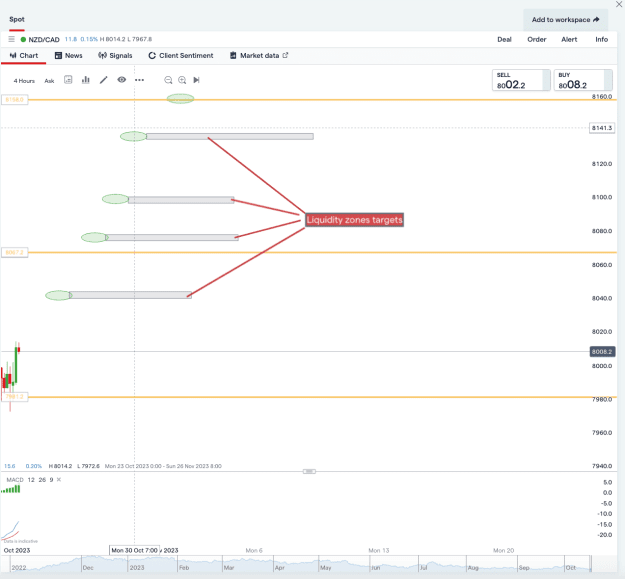Open the Ask price type dropdown
Image resolution: width=625 pixels, height=579 pixels.
click(49, 80)
